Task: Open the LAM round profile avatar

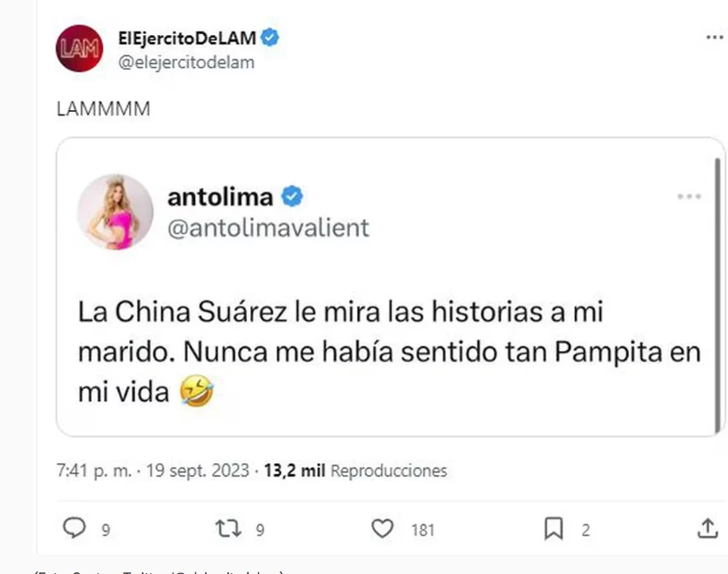Action: (79, 48)
